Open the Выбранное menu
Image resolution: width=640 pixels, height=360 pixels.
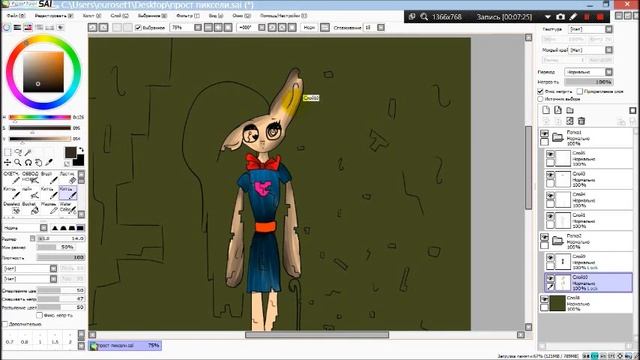(x=152, y=16)
